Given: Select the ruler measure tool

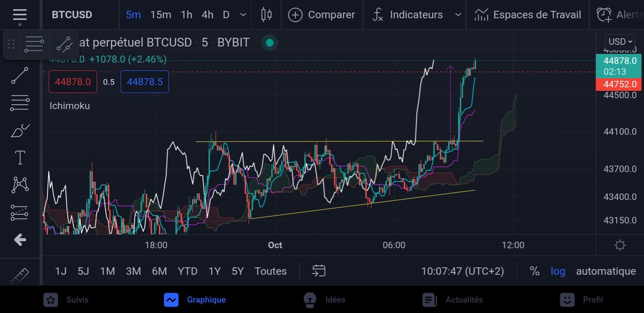Looking at the screenshot, I should tap(20, 275).
